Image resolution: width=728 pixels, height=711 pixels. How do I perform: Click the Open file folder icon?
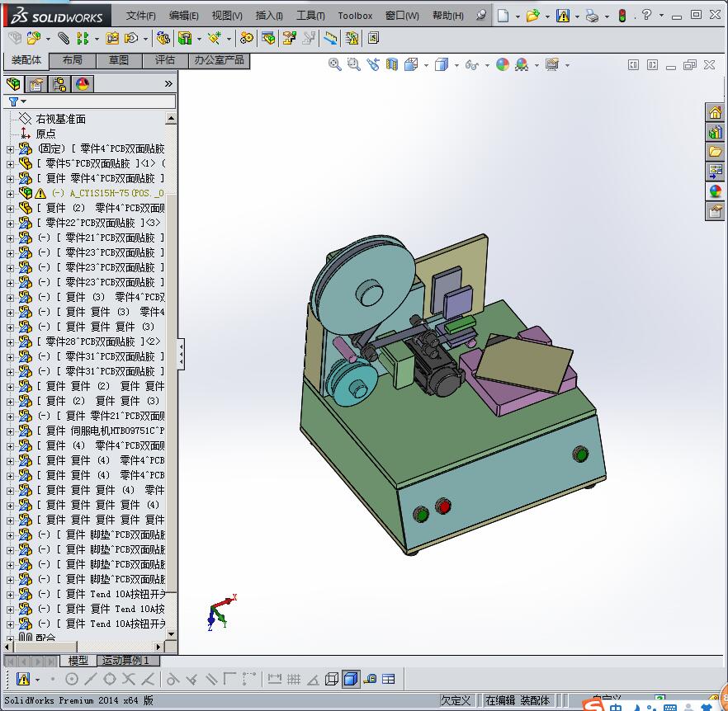pyautogui.click(x=532, y=16)
